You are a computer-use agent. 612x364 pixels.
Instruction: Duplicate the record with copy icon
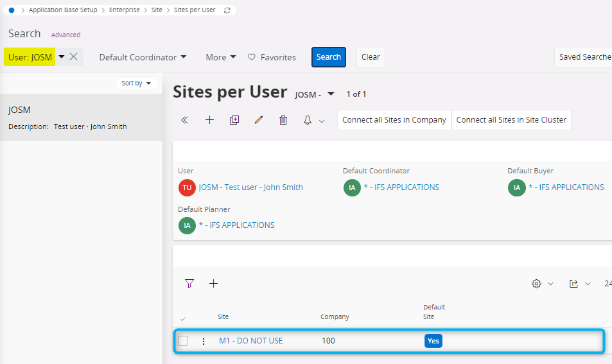point(234,120)
